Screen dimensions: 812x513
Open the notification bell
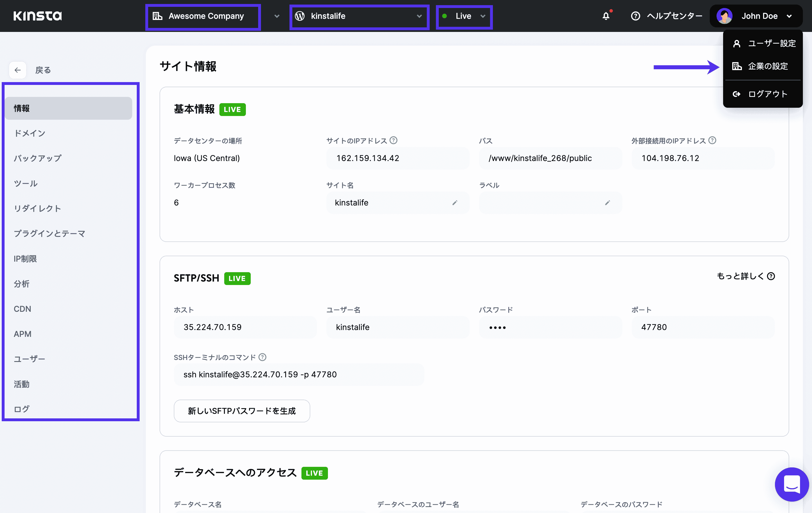pyautogui.click(x=606, y=16)
